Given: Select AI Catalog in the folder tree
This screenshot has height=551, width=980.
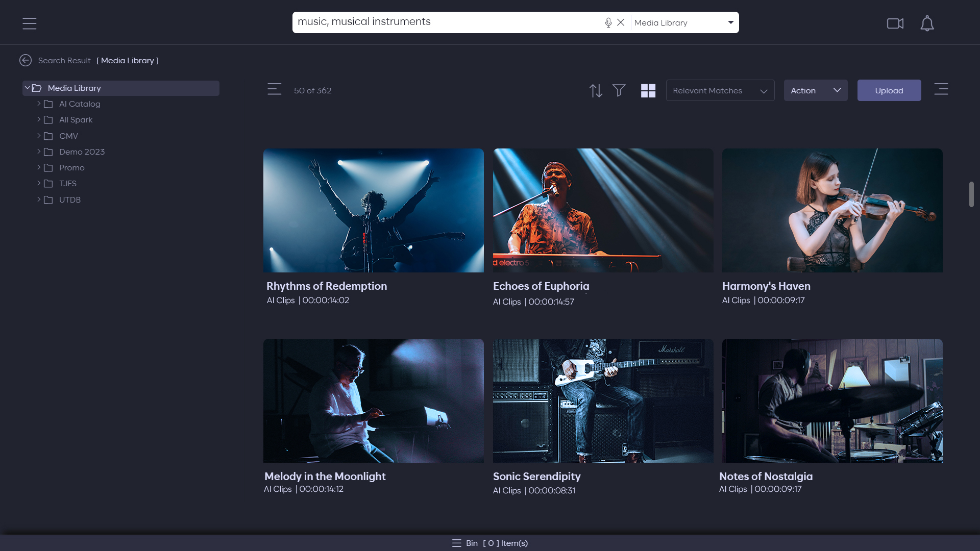Looking at the screenshot, I should [80, 104].
